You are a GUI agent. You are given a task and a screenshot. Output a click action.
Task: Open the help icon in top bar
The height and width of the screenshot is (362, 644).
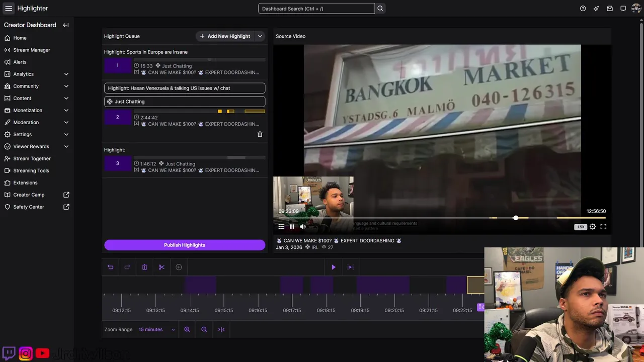point(583,9)
